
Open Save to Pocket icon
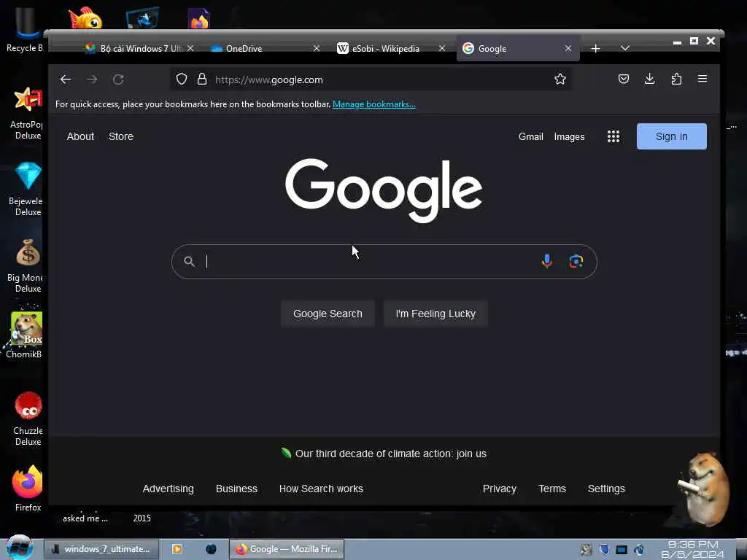click(624, 79)
